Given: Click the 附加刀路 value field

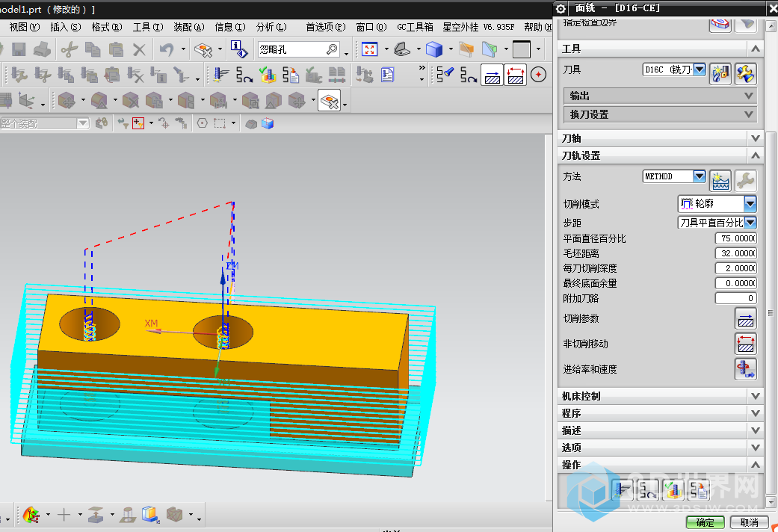Looking at the screenshot, I should [736, 298].
